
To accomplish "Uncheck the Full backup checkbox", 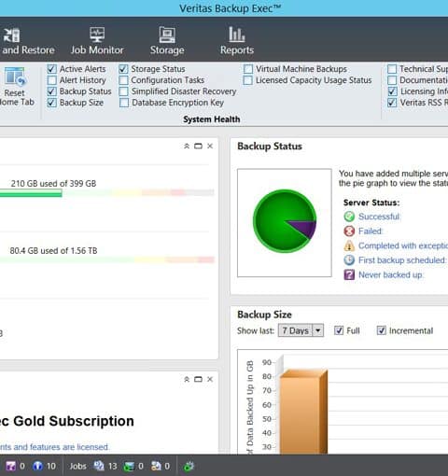I will (x=339, y=330).
